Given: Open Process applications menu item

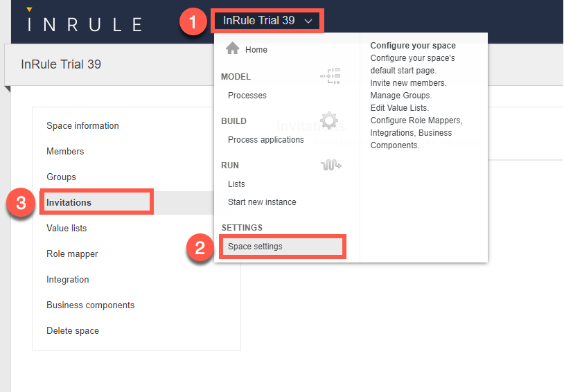Looking at the screenshot, I should [x=266, y=140].
